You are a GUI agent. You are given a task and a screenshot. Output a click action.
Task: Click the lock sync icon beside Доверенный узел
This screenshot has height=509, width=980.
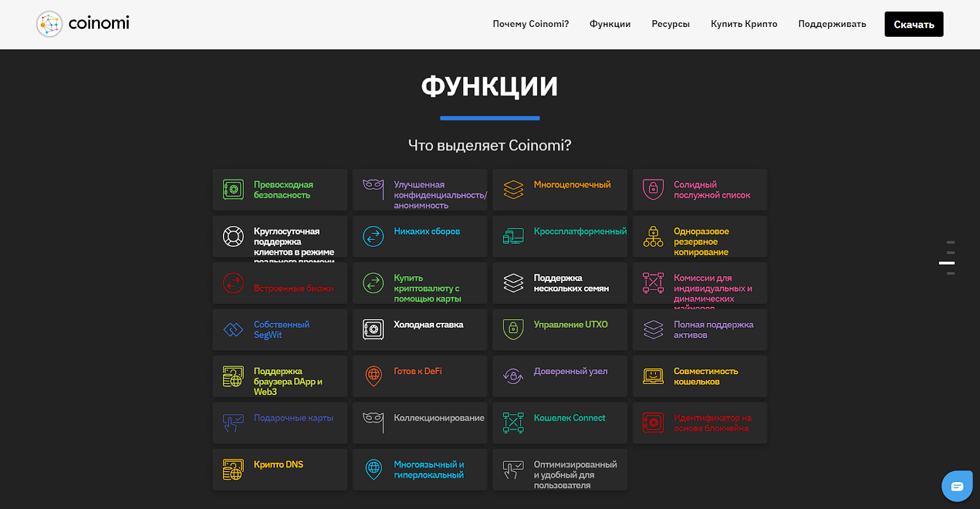[513, 376]
